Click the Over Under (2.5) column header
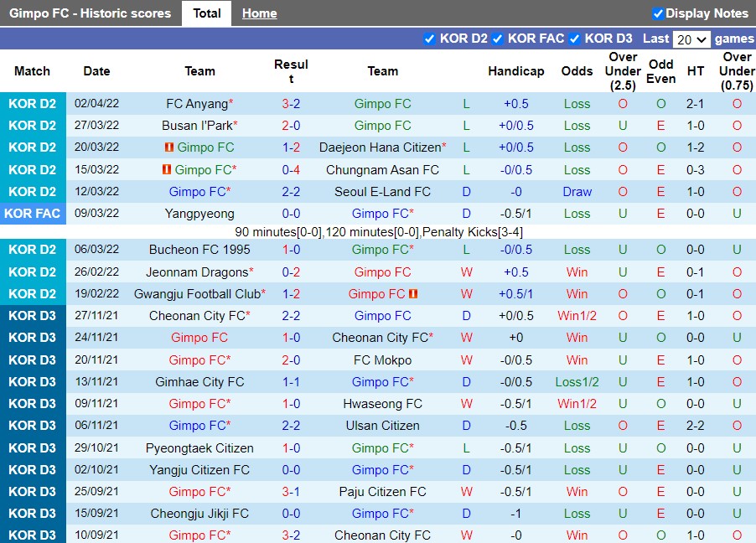The width and height of the screenshot is (756, 543). [x=623, y=71]
